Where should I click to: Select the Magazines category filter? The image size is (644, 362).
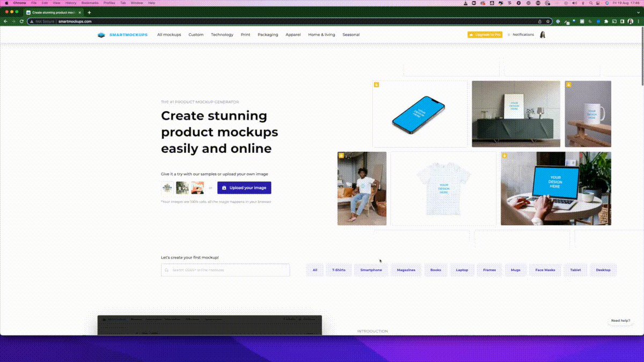406,270
